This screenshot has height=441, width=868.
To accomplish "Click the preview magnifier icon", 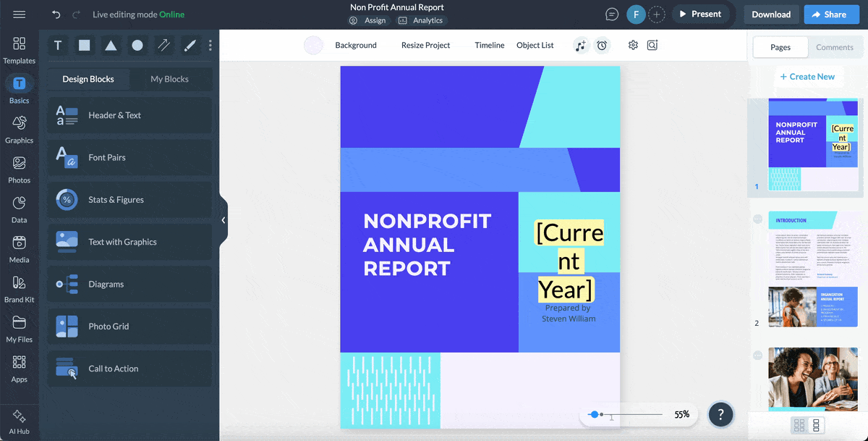I will point(652,45).
